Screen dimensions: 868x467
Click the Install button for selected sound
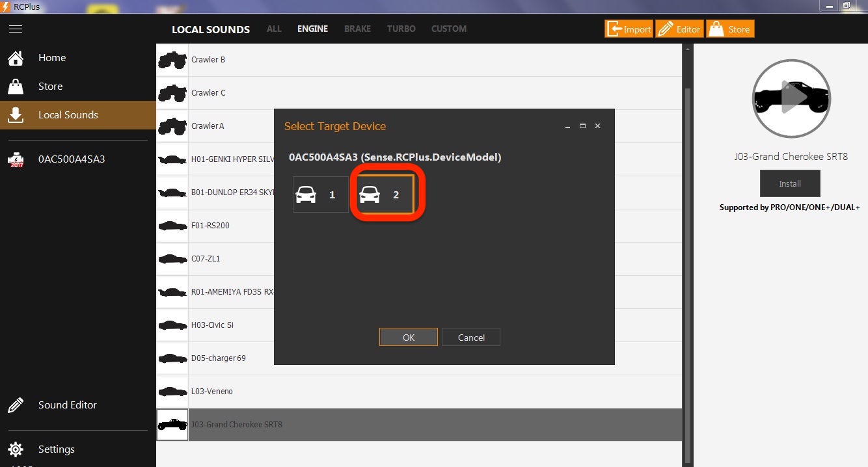click(x=789, y=183)
